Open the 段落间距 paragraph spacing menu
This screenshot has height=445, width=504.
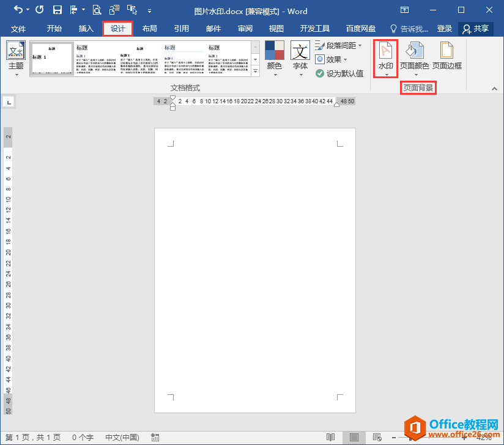pos(338,46)
